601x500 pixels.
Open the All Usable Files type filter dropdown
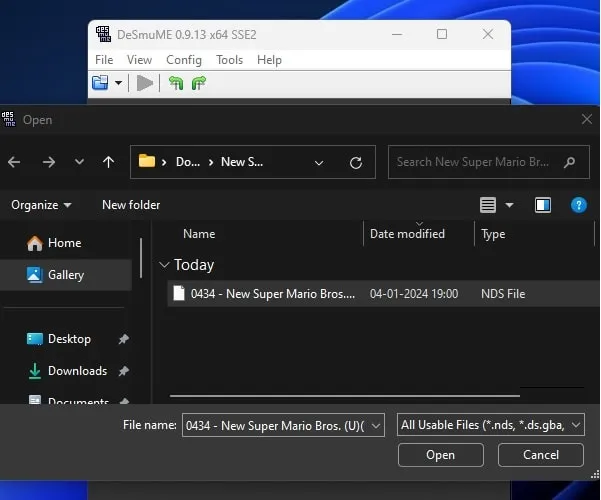click(x=491, y=425)
